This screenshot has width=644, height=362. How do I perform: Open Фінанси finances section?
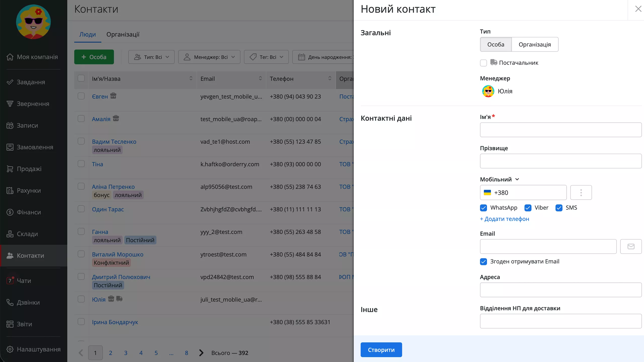pyautogui.click(x=29, y=212)
